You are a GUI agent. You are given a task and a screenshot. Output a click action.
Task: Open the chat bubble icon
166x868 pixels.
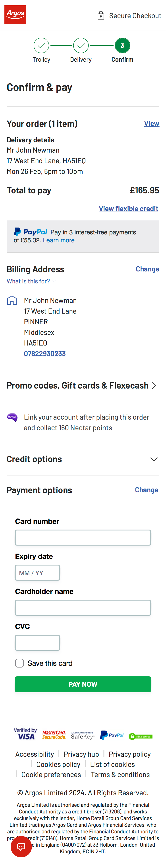click(21, 847)
